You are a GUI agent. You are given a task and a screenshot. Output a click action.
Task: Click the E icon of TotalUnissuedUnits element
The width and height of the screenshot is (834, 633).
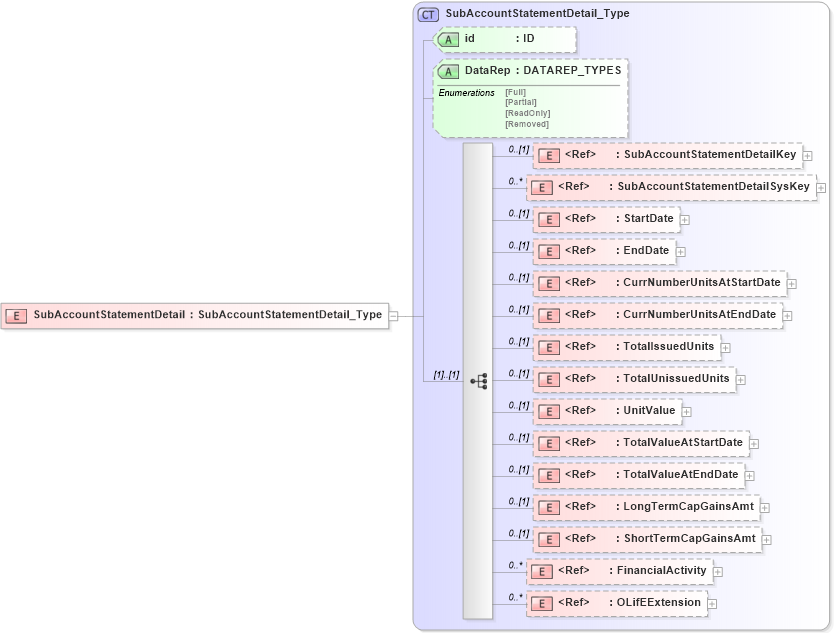[x=548, y=379]
